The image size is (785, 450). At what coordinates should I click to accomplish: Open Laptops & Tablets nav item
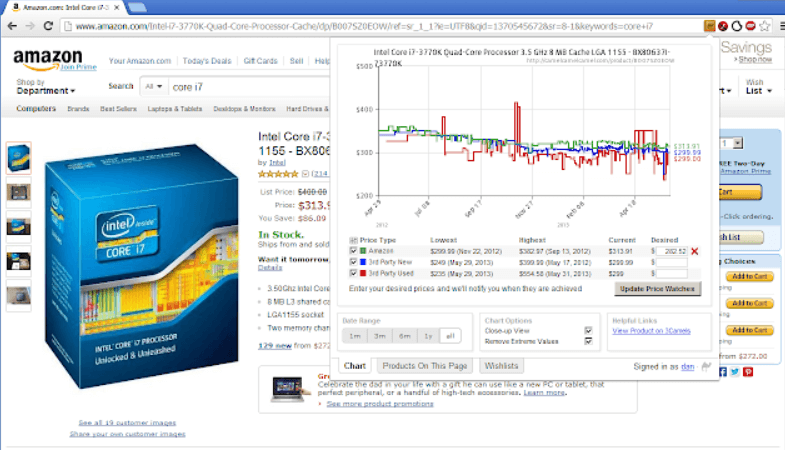[x=175, y=109]
